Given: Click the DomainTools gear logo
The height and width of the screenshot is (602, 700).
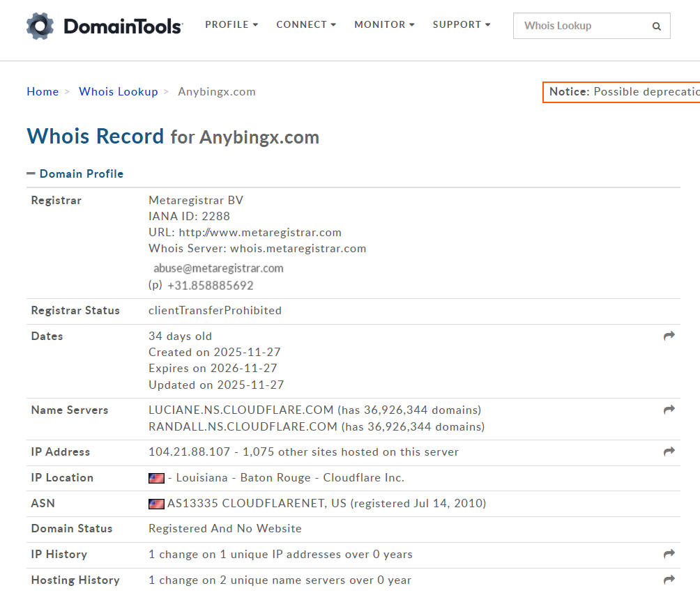Looking at the screenshot, I should 40,26.
